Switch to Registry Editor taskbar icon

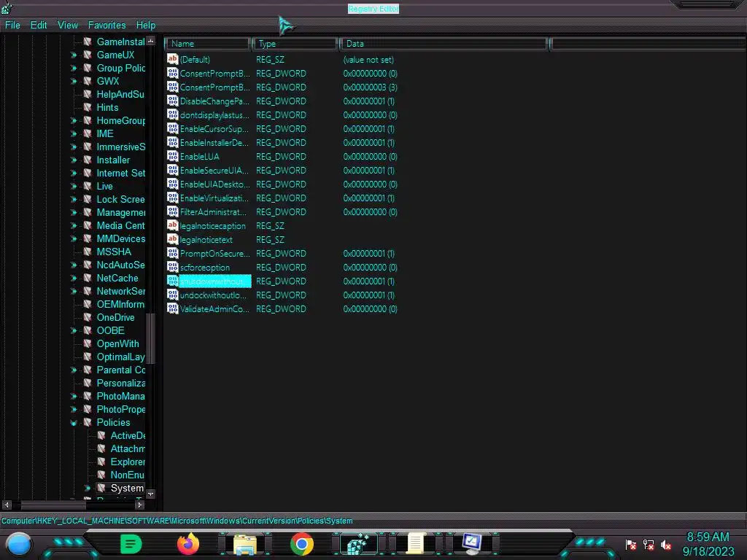tap(359, 544)
